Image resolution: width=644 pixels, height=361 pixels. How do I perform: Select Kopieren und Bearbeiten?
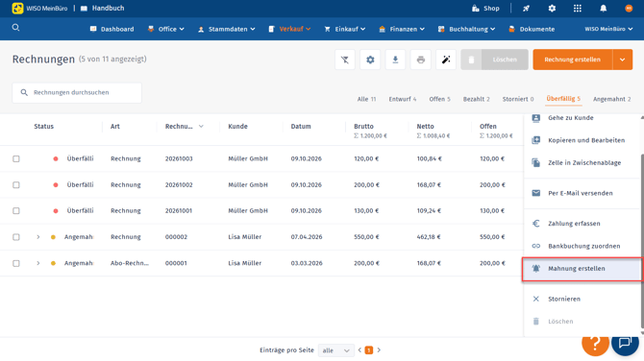tap(582, 140)
